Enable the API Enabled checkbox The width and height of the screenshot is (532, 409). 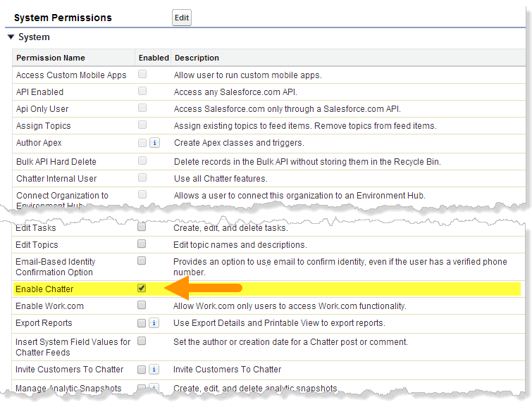point(142,92)
